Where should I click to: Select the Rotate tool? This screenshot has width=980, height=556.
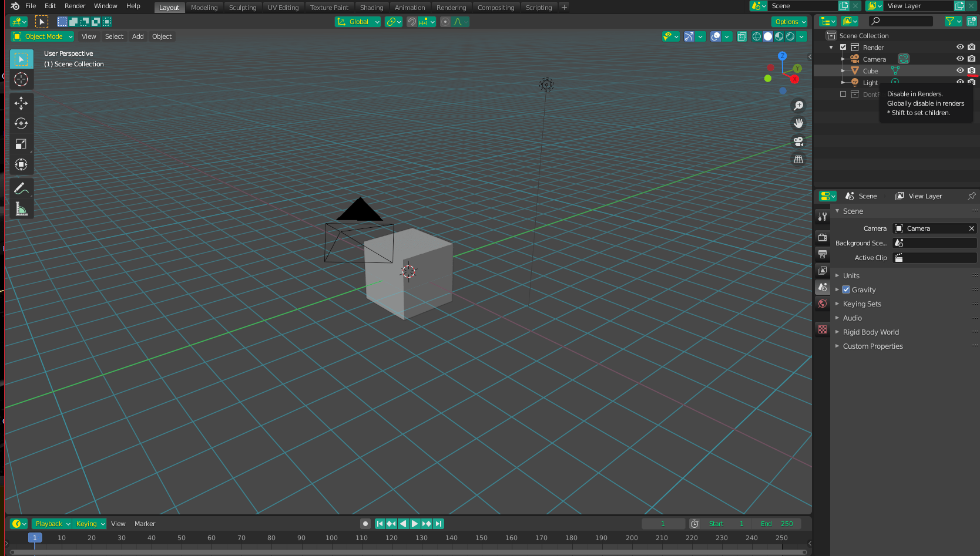point(21,124)
